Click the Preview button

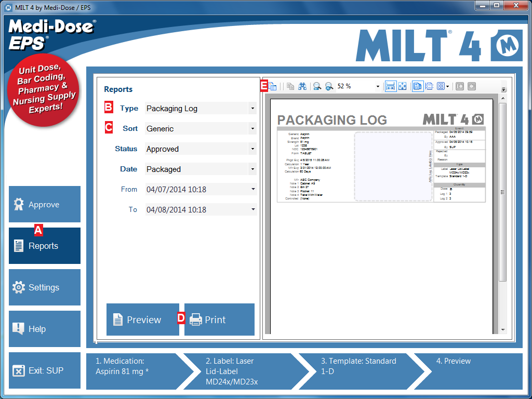tap(143, 320)
